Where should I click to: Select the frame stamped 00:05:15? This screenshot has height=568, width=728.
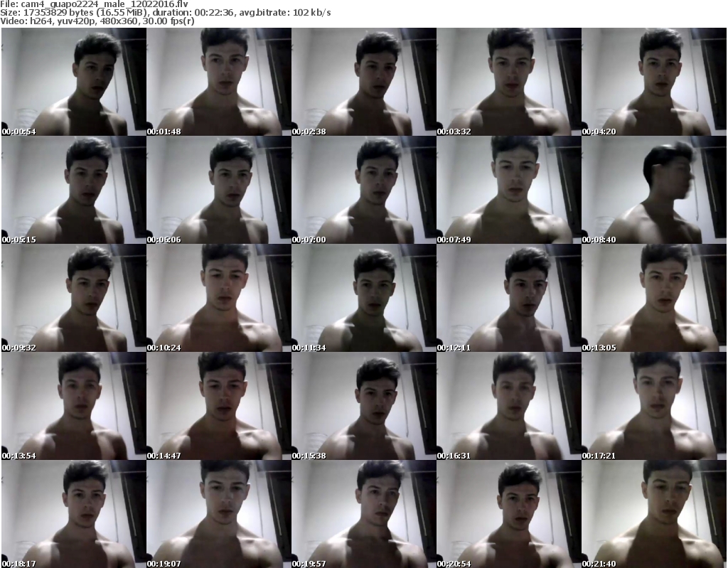pos(74,190)
